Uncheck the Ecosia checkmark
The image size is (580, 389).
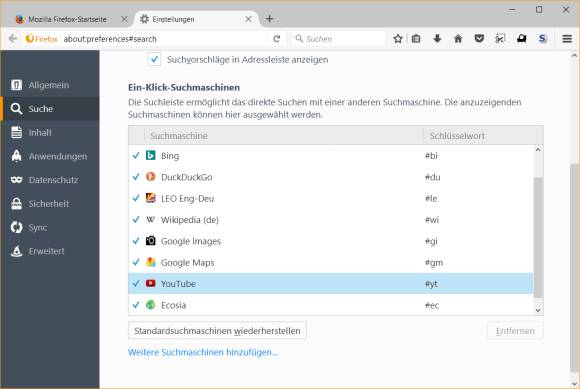pyautogui.click(x=136, y=305)
